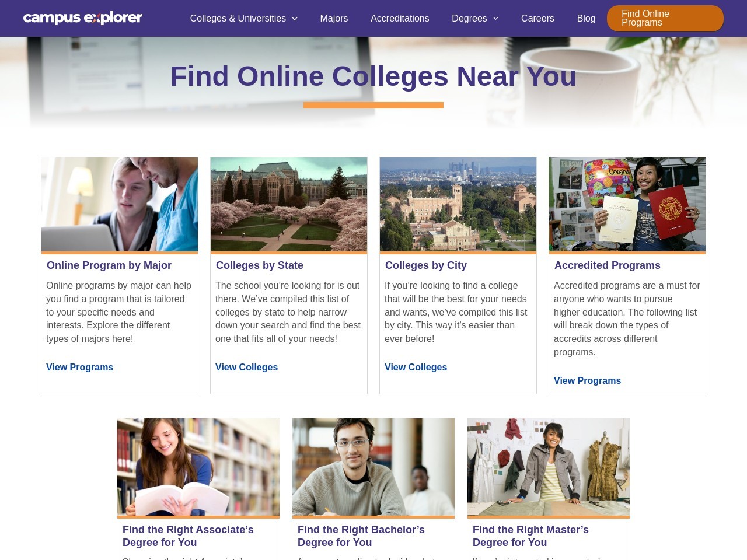Open Find the Right Bachelor's Degree heading
Screen dimensions: 747x560
coord(361,536)
